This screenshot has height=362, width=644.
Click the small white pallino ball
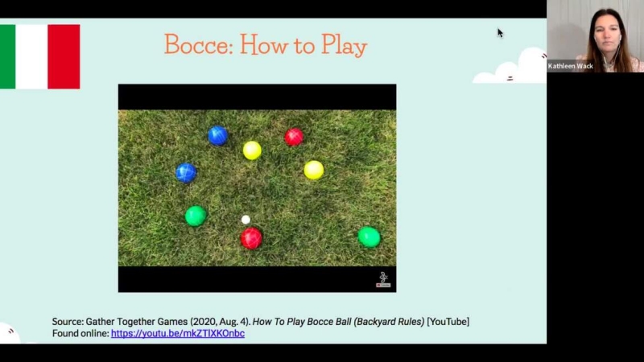click(246, 220)
